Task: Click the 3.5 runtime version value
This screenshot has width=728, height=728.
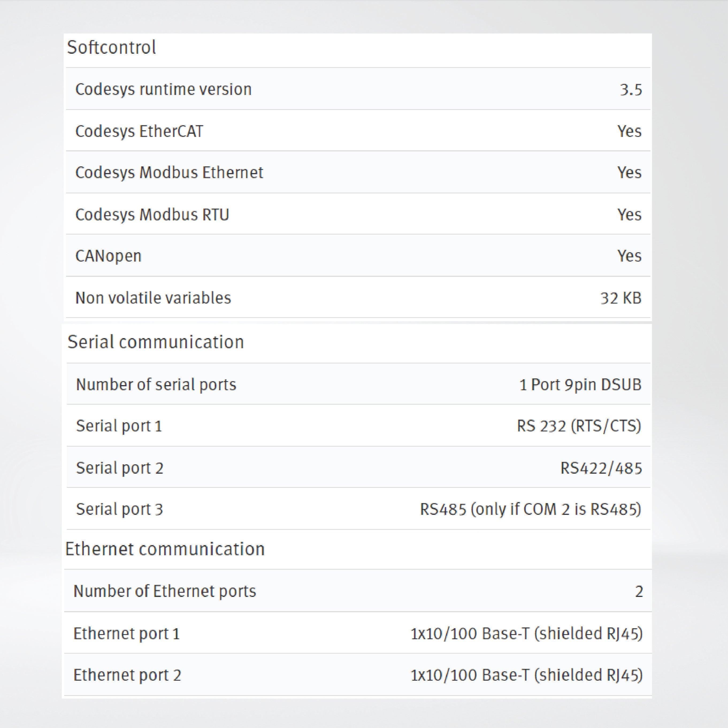Action: click(631, 90)
